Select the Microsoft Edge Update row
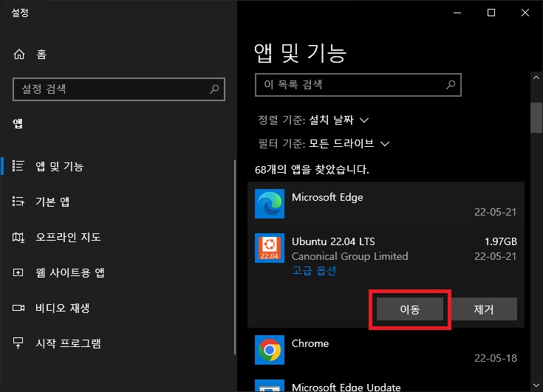 click(386, 383)
